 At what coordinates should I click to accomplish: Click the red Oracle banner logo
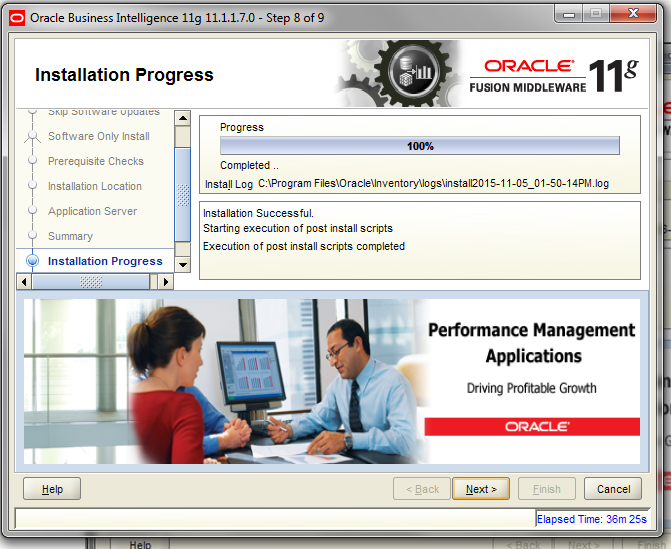pos(532,427)
